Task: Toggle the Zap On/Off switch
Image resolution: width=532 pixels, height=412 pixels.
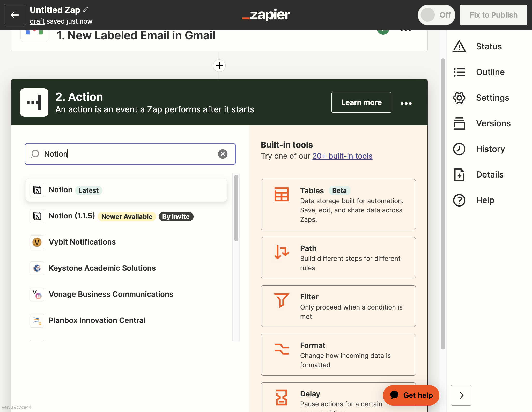Action: pyautogui.click(x=436, y=15)
